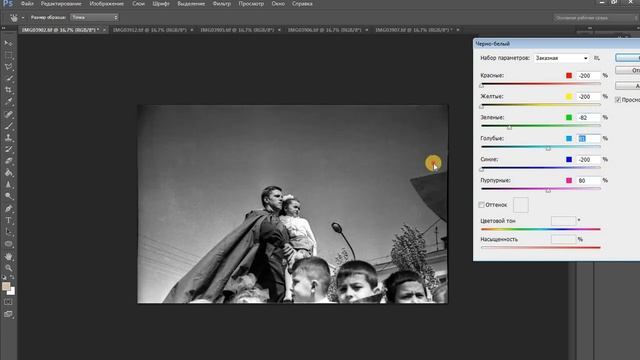Open the Окно menu
Image resolution: width=640 pixels, height=360 pixels.
(x=278, y=4)
